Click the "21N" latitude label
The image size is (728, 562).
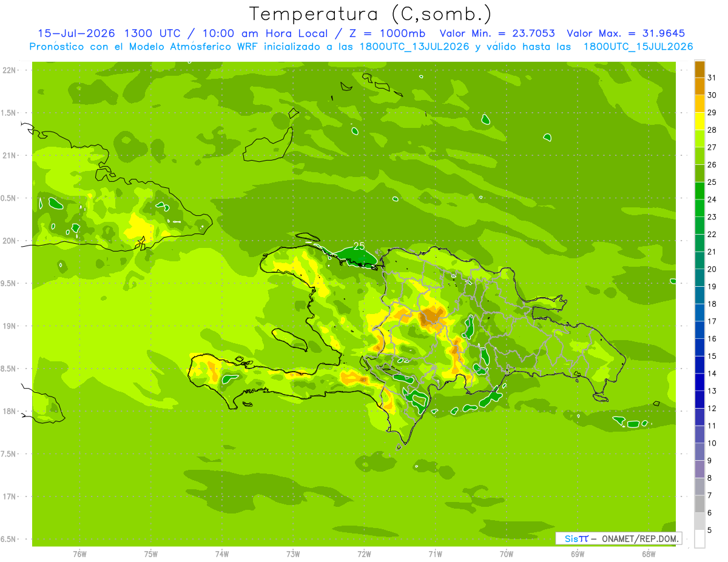(x=10, y=156)
